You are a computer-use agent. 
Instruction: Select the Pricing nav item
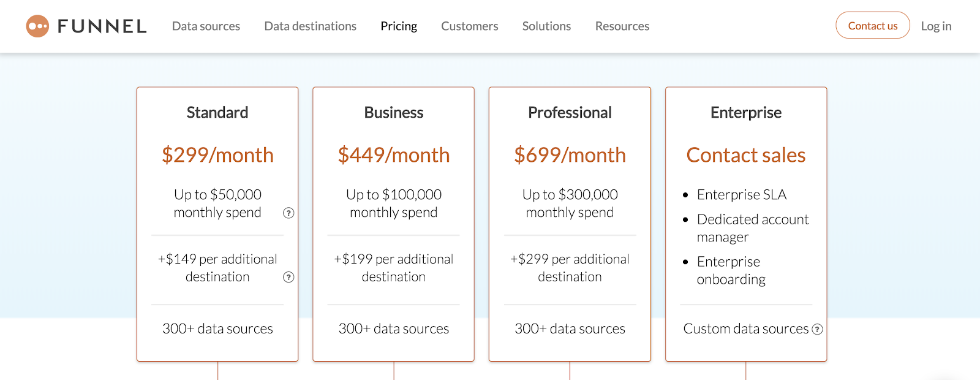399,26
